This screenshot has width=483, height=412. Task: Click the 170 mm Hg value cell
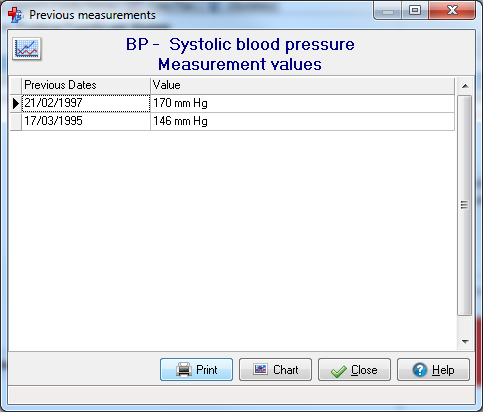(303, 103)
